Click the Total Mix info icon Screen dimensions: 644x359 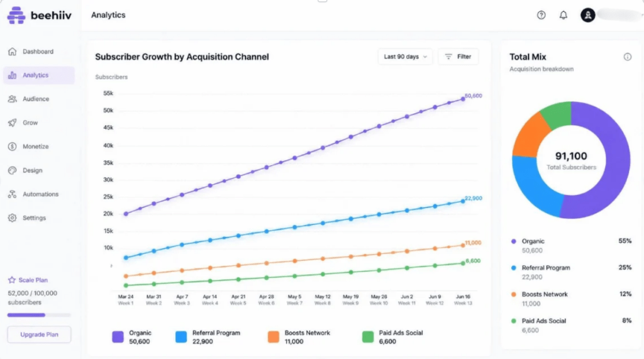point(627,57)
